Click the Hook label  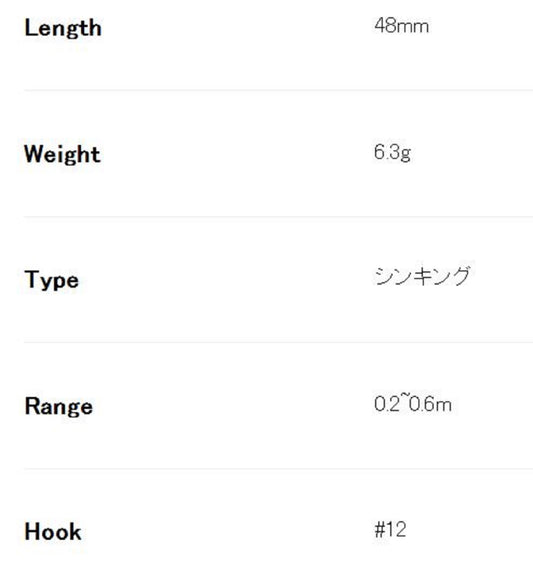[x=53, y=531]
